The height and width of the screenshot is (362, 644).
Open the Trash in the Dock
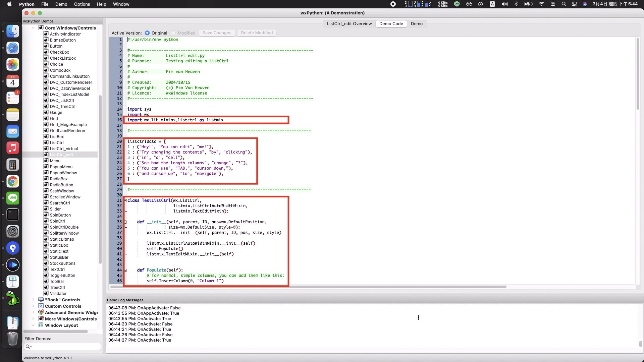[x=13, y=339]
